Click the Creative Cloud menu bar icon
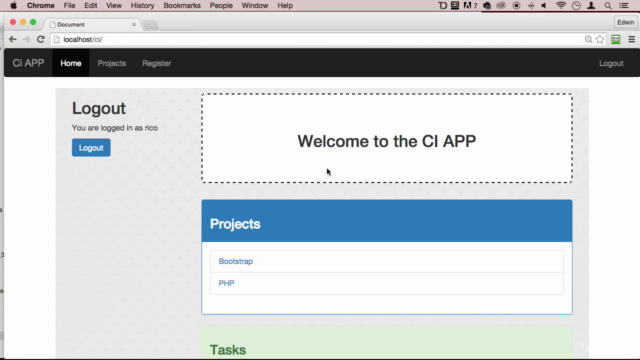Screen dimensions: 640x360 [x=501, y=6]
